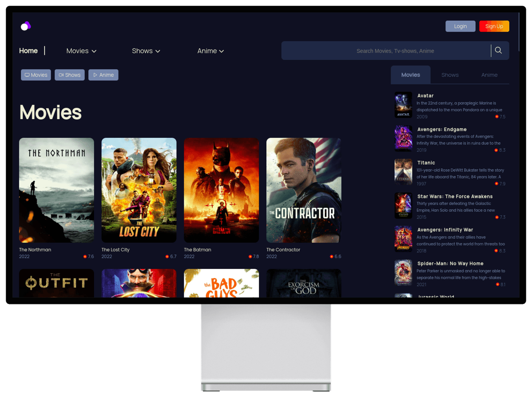Open the "Avatar" title in sidebar

pos(426,96)
